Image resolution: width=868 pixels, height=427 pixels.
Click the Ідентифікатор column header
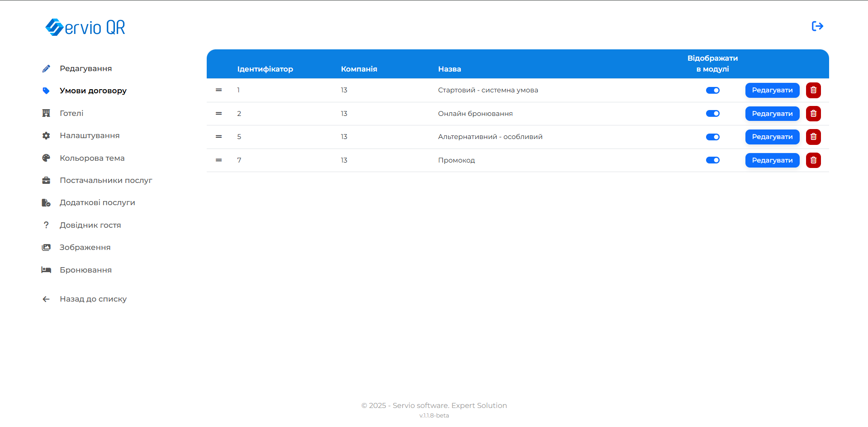point(265,69)
